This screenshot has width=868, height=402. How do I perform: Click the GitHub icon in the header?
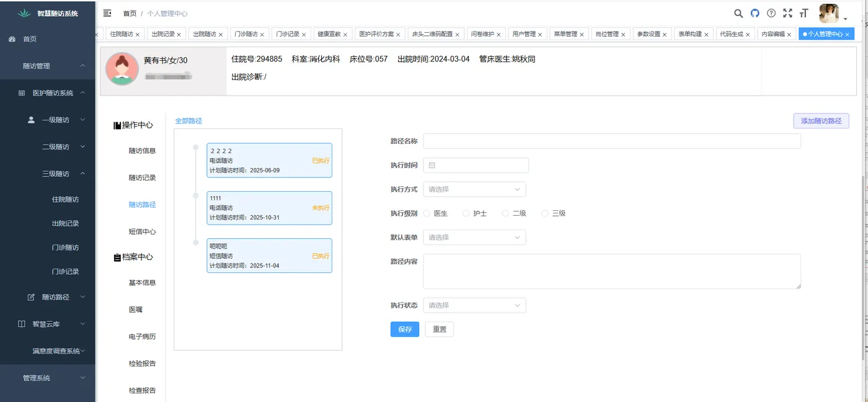[755, 13]
